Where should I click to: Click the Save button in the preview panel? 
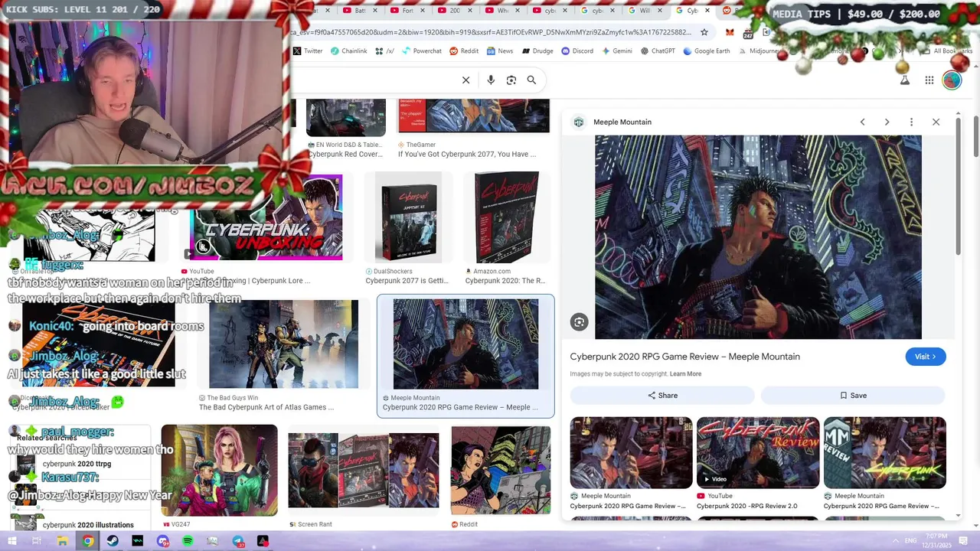(853, 396)
